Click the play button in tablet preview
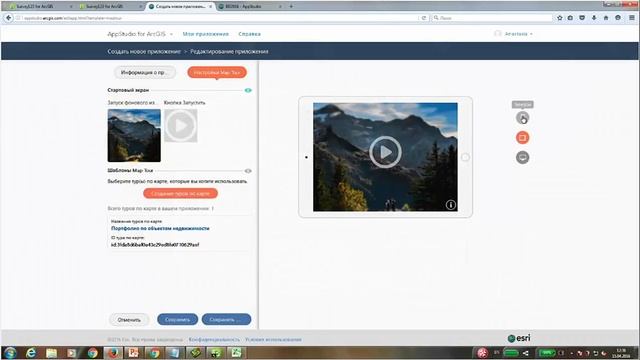Viewport: 640px width, 360px height. [385, 152]
